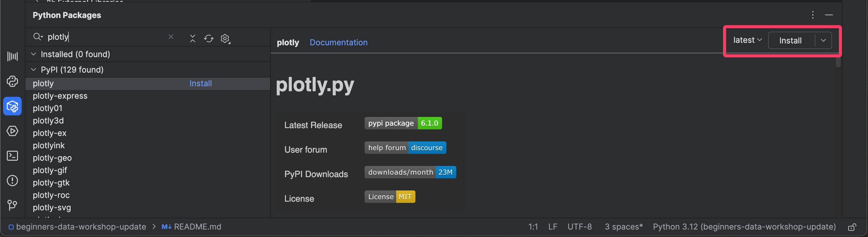
Task: Open the Python Console tool window icon
Action: pos(12,81)
